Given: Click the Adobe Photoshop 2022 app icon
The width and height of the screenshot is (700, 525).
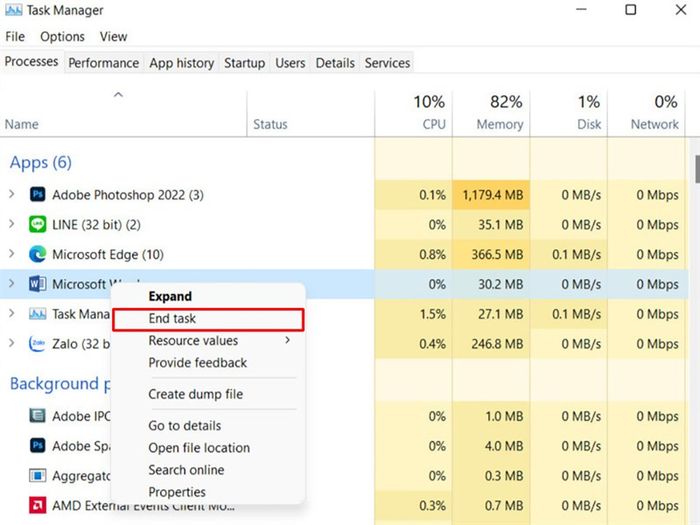Looking at the screenshot, I should 38,195.
